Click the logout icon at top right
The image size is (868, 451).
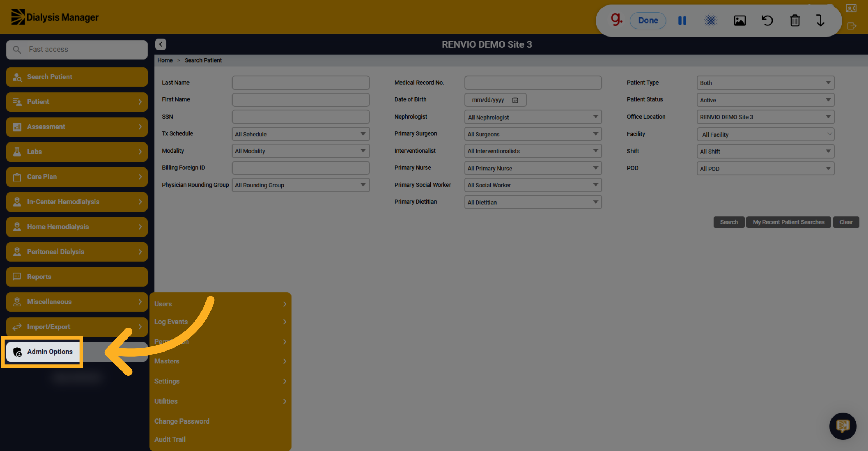852,26
